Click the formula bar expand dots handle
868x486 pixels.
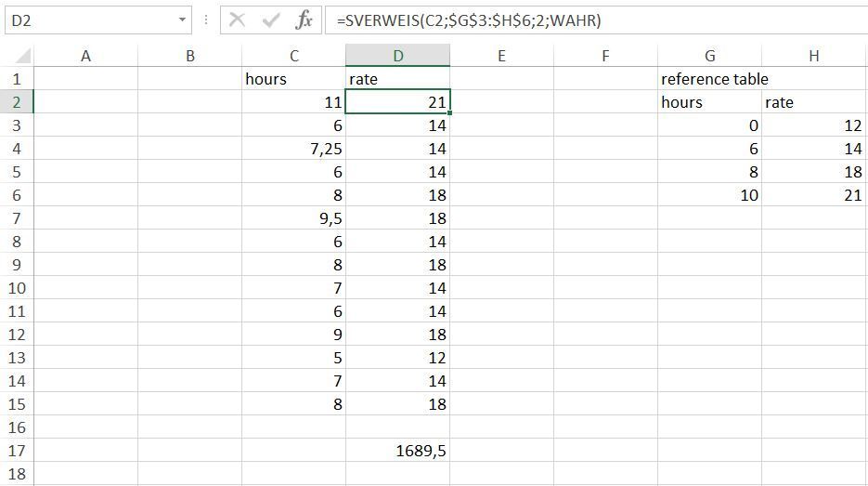click(206, 20)
